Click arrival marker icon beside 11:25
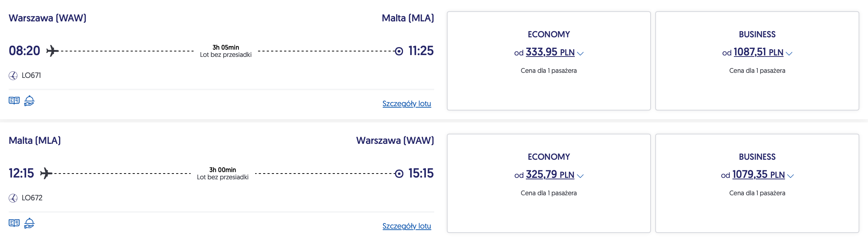The height and width of the screenshot is (242, 868). click(399, 51)
